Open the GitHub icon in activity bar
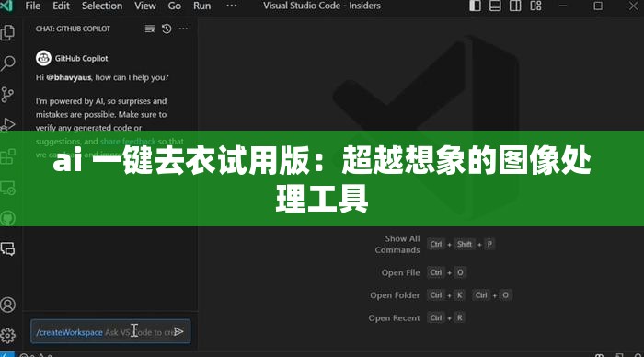The width and height of the screenshot is (644, 357). 7,218
